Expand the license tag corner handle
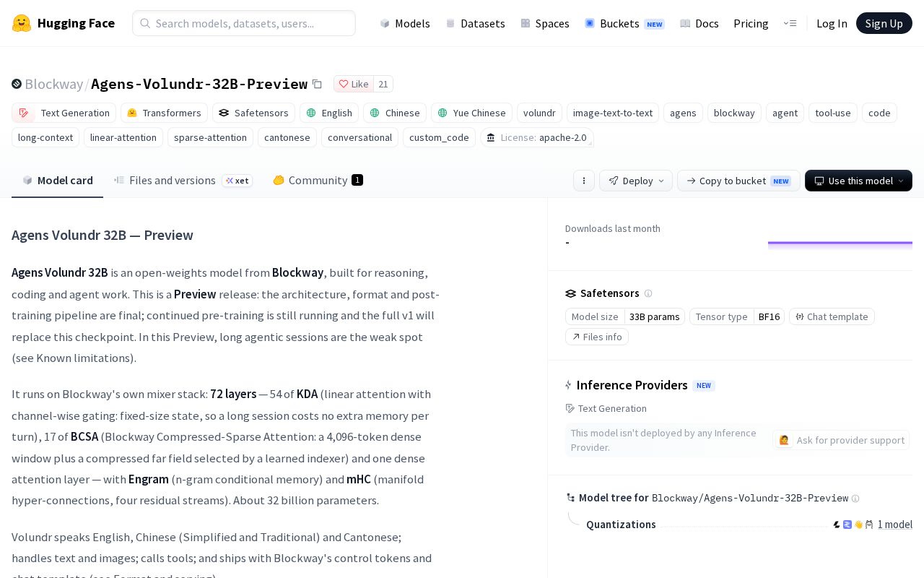Image resolution: width=924 pixels, height=578 pixels. point(590,143)
